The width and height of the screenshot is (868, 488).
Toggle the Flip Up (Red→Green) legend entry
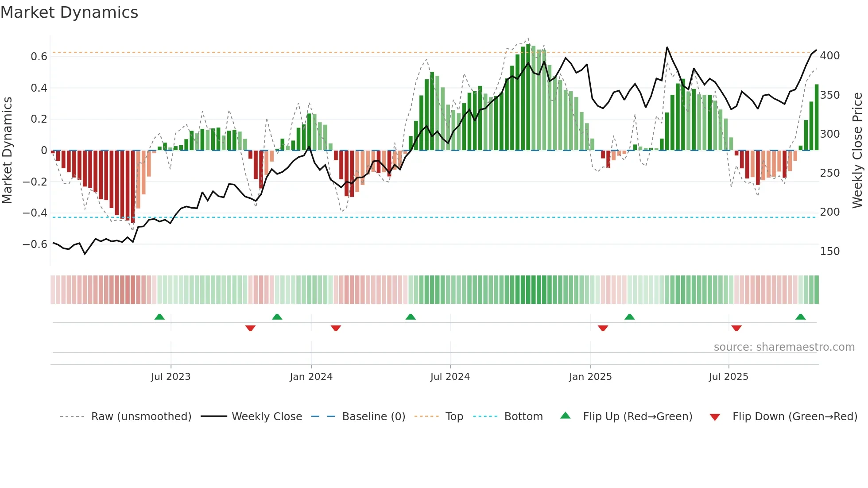[x=626, y=417]
